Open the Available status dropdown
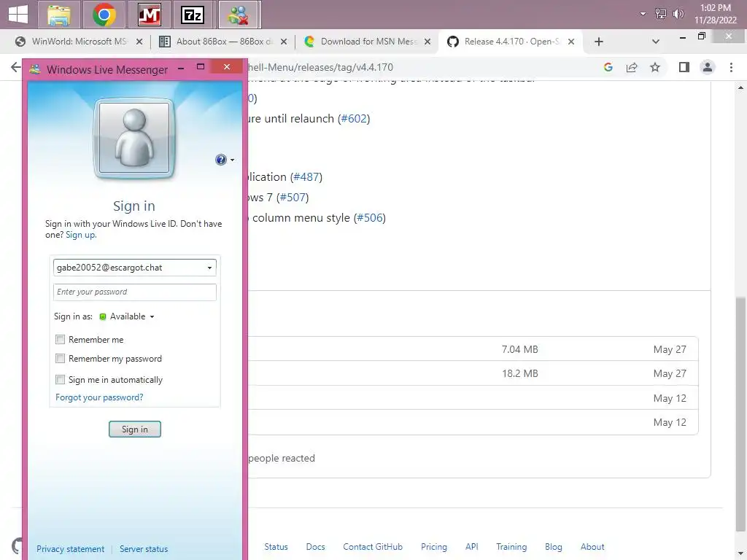 tap(127, 316)
